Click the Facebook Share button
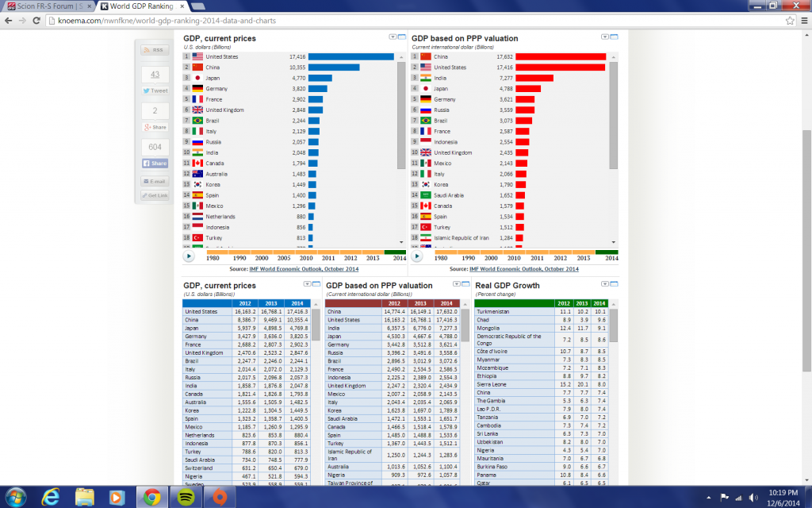 pos(155,163)
